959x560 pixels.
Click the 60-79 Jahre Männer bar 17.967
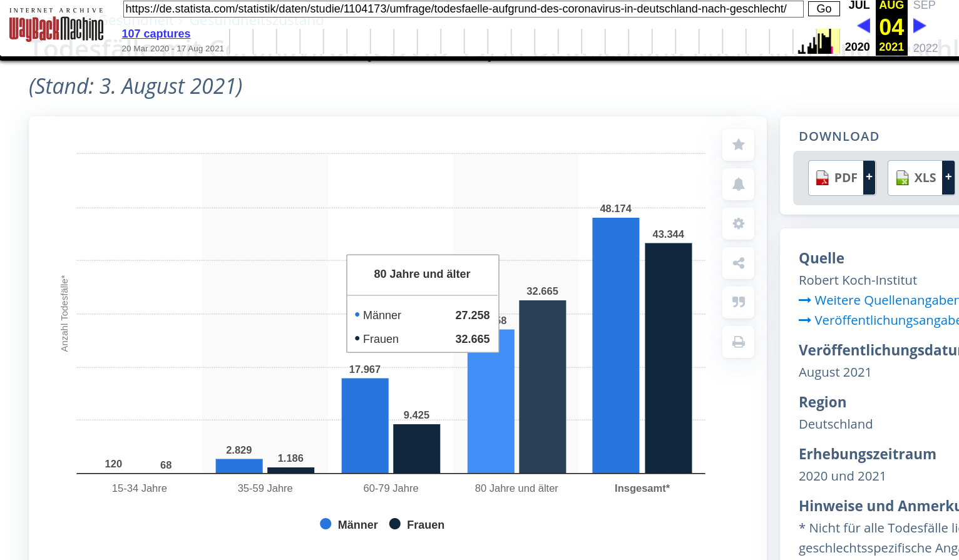(x=365, y=425)
